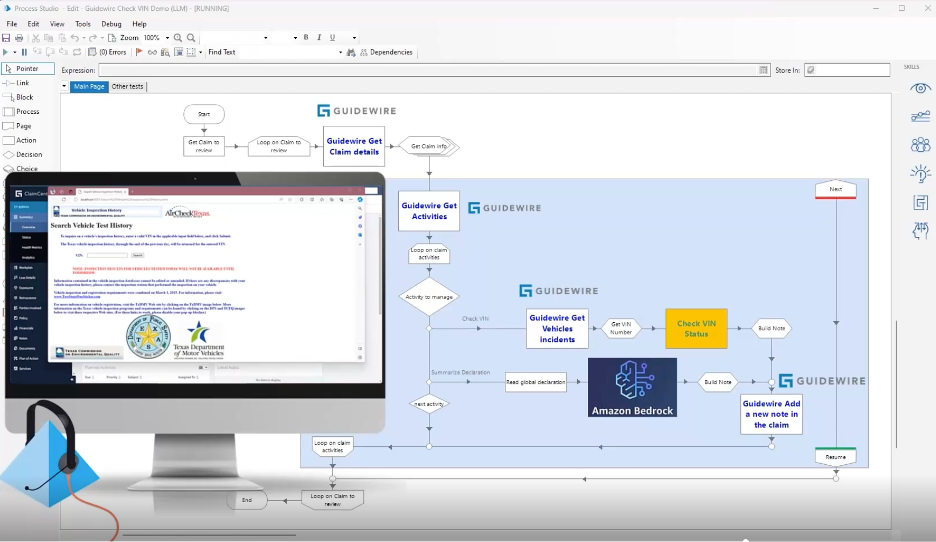This screenshot has width=936, height=542.
Task: Open the zoom percentage dropdown
Action: click(166, 38)
